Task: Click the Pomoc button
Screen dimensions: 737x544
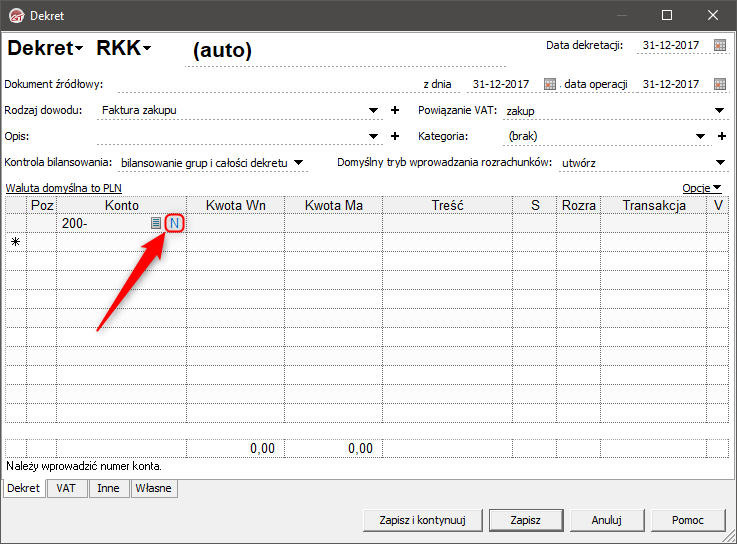Action: coord(688,520)
